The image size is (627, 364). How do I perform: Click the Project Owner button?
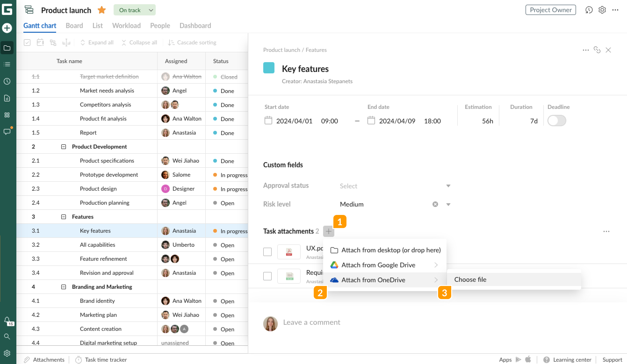[550, 10]
